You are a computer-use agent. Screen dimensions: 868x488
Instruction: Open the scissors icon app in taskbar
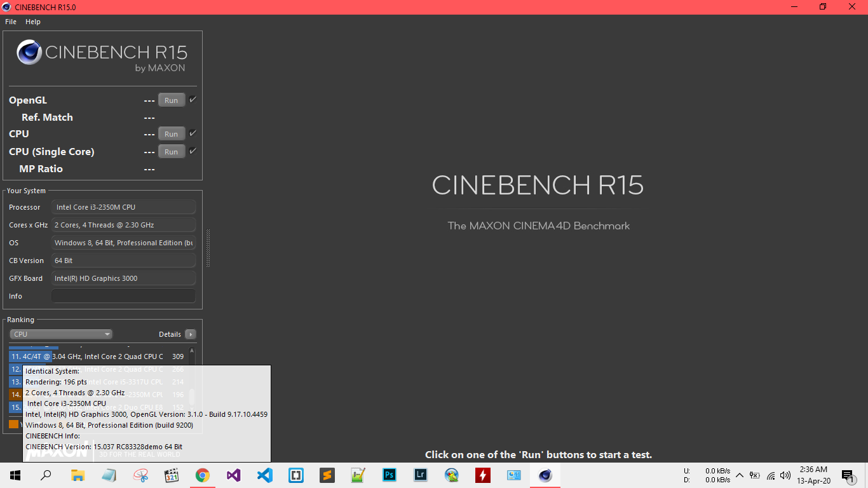[x=140, y=475]
